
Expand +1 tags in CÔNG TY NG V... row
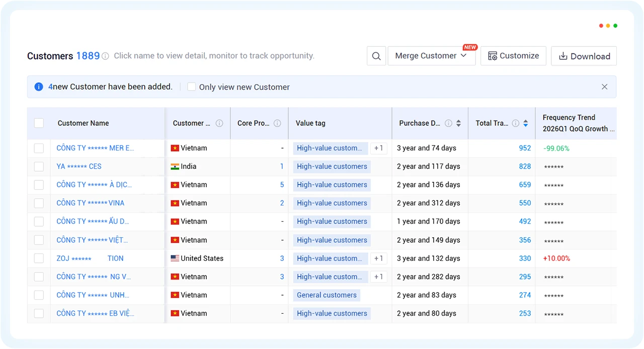point(379,276)
